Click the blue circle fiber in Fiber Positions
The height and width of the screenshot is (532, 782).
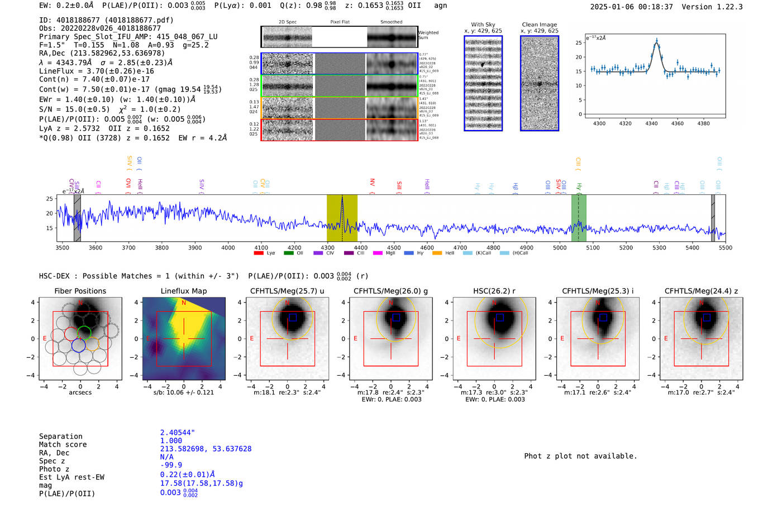coord(78,345)
